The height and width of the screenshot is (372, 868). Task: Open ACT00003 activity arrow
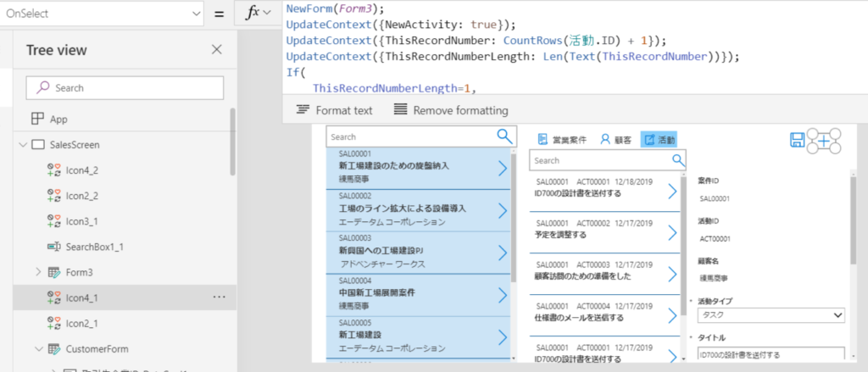coord(672,274)
